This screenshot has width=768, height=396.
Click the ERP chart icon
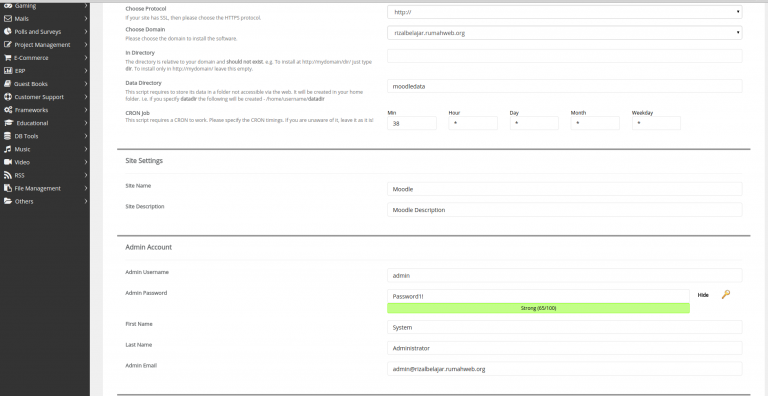[7, 71]
